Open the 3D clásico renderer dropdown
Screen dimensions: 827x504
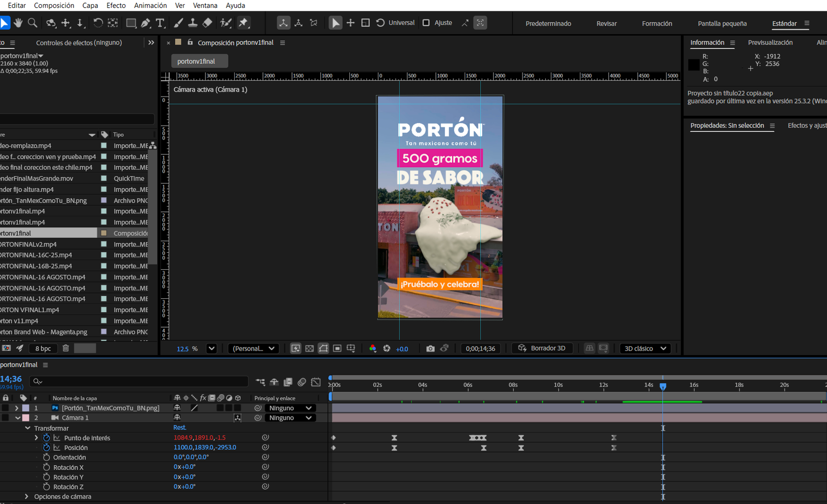pos(645,348)
